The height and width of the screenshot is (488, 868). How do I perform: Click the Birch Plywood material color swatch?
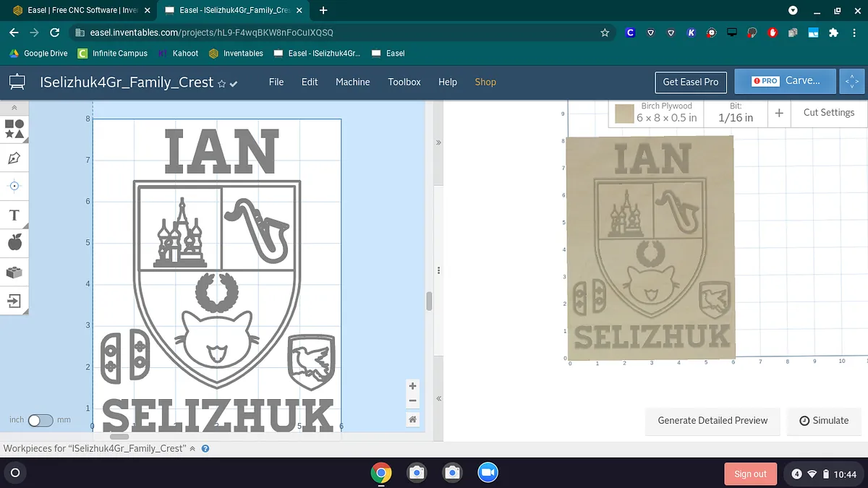[624, 114]
